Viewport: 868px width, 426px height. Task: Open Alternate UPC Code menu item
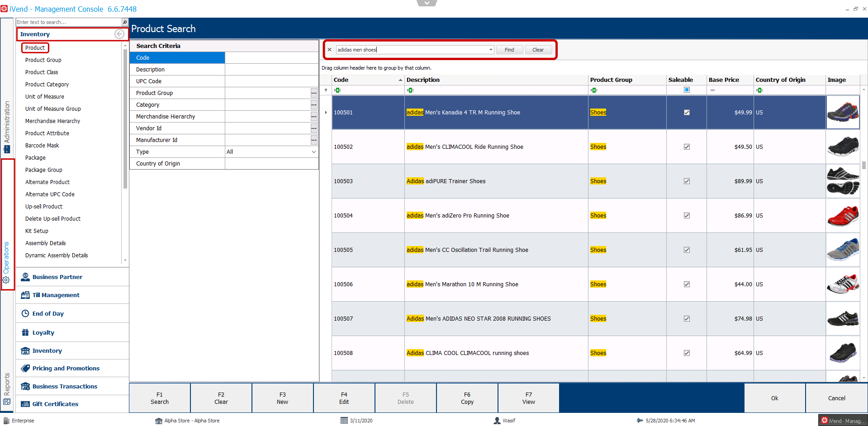coord(50,194)
